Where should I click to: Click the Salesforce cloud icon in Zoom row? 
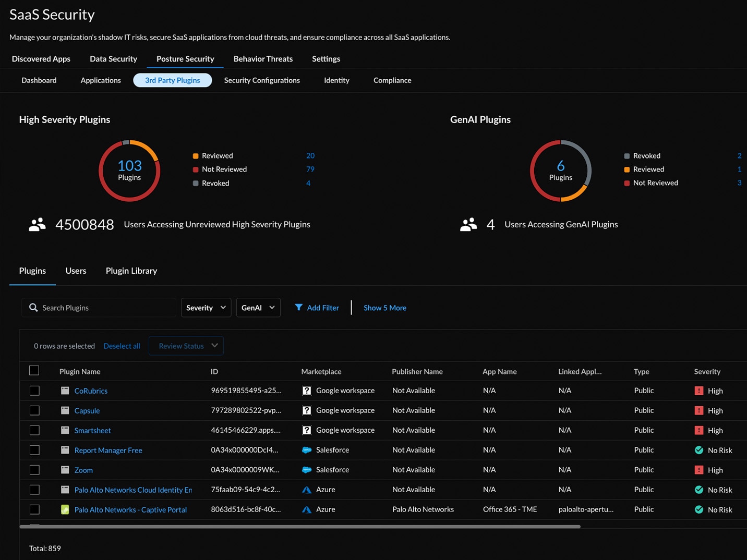point(307,470)
